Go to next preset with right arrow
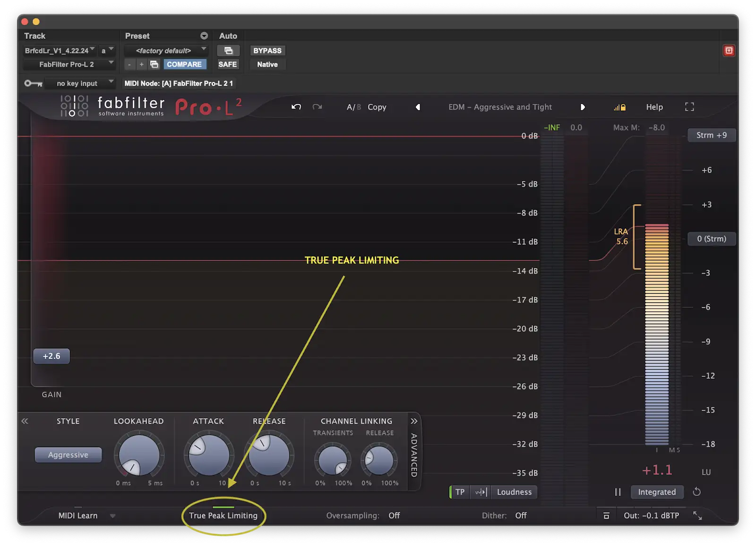Image resolution: width=756 pixels, height=546 pixels. (x=583, y=107)
